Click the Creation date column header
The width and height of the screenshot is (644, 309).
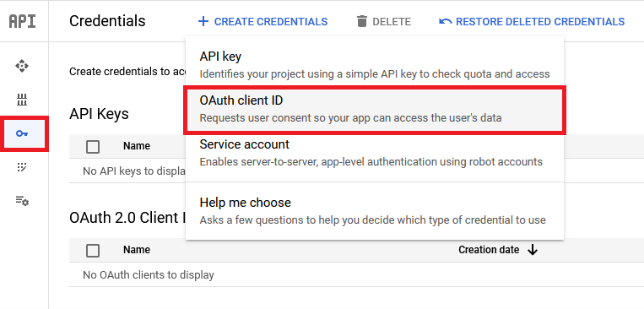tap(489, 249)
